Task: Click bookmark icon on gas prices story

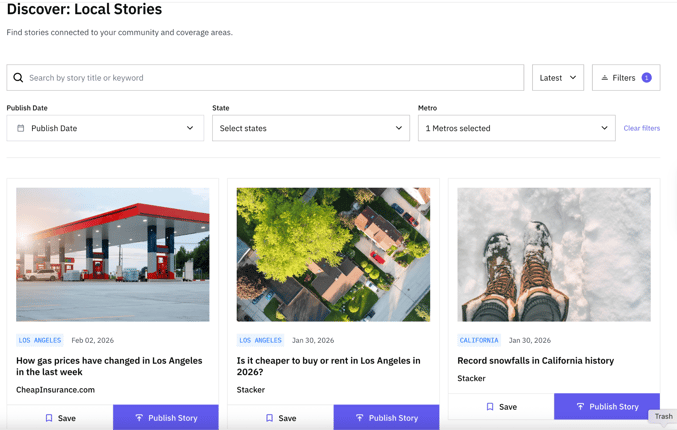Action: point(49,418)
